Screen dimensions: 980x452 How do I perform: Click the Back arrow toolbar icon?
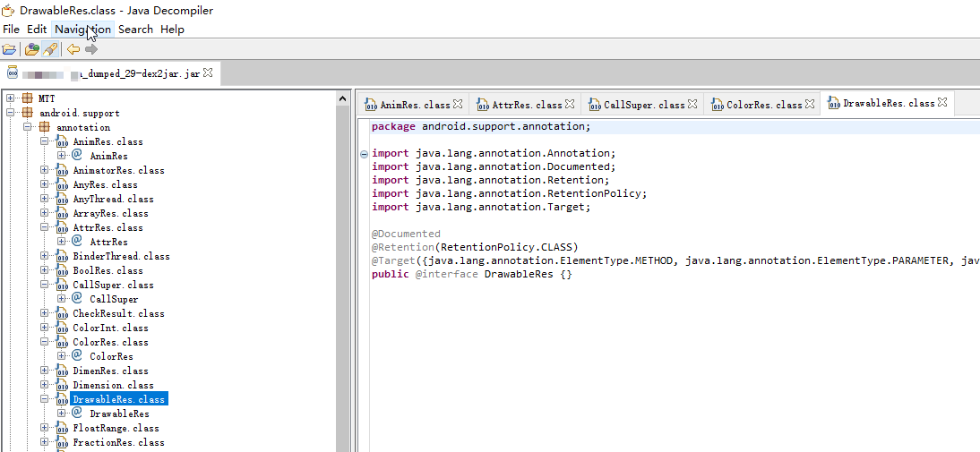pos(73,49)
